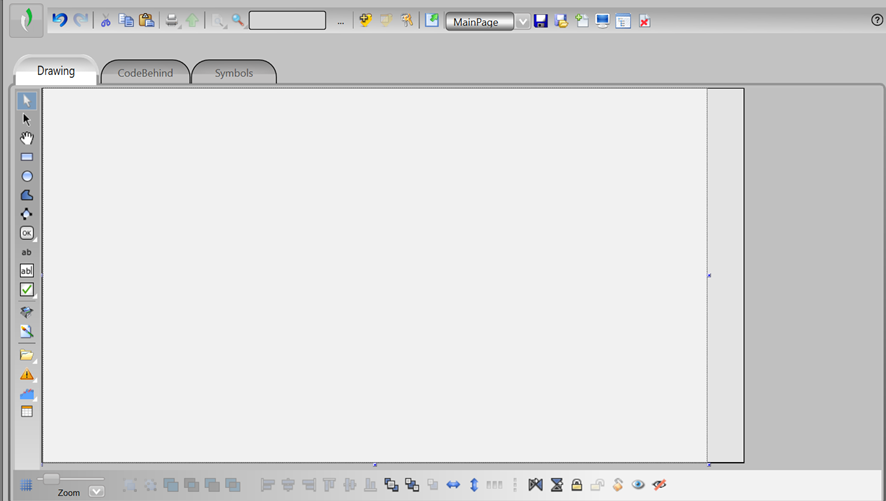The image size is (886, 501).
Task: Open the MainPage dropdown arrow
Action: click(523, 21)
